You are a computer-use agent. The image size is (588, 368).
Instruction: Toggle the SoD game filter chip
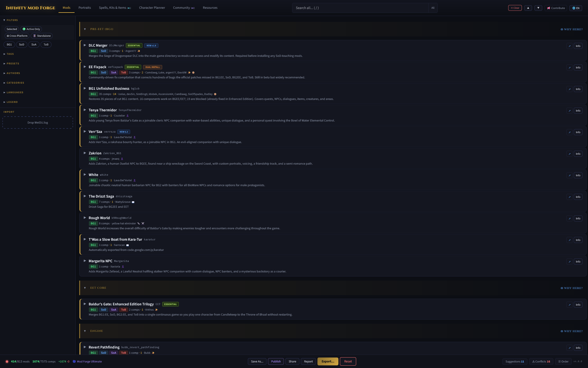[x=22, y=45]
